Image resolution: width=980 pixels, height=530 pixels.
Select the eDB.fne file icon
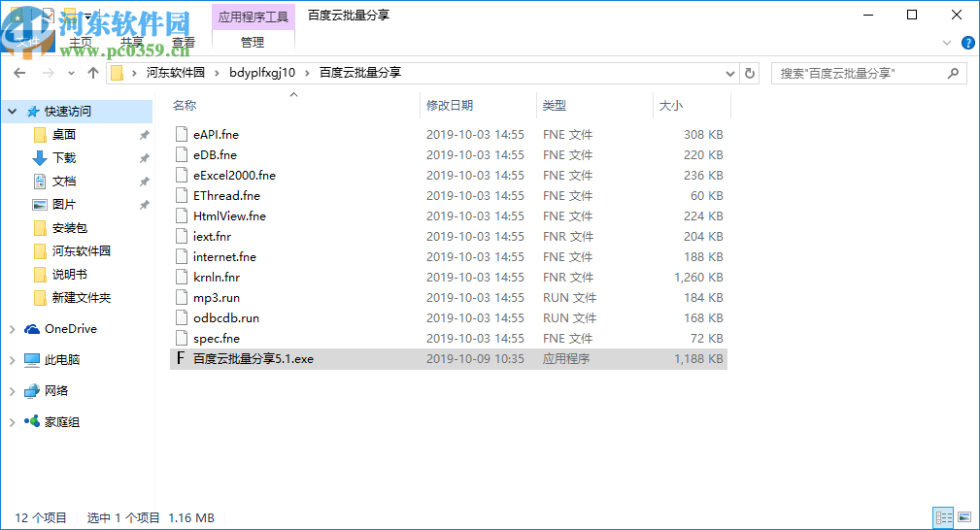(182, 154)
